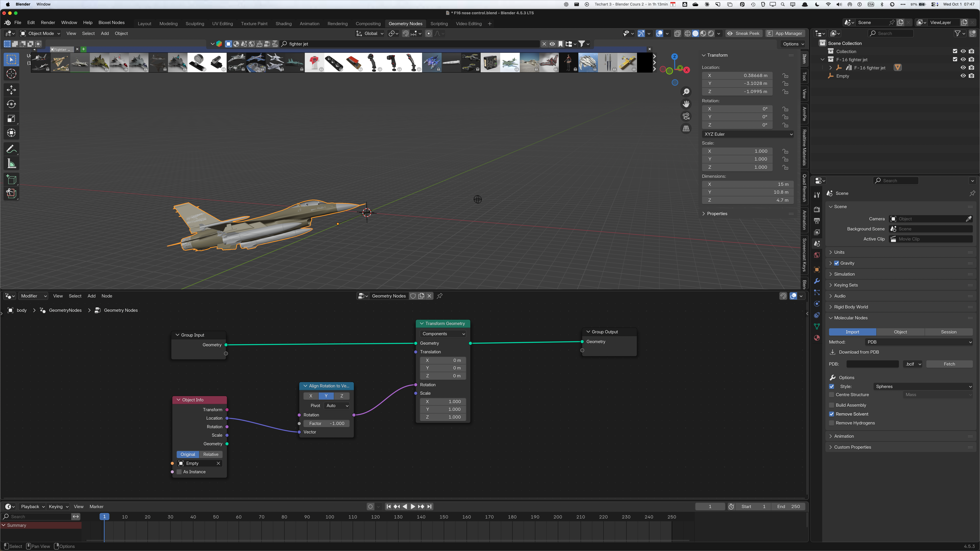The width and height of the screenshot is (980, 551).
Task: Toggle X-ray mode in viewport header
Action: (678, 34)
